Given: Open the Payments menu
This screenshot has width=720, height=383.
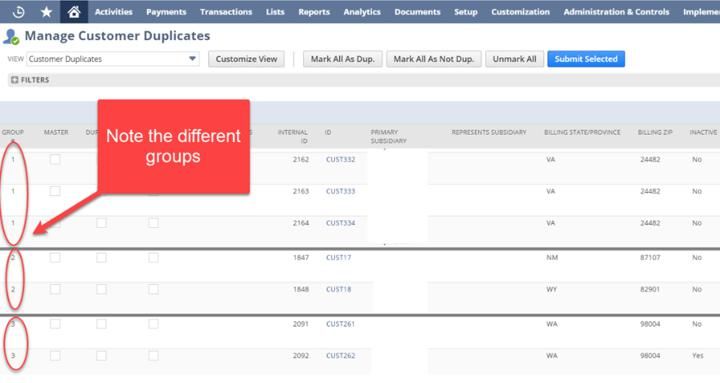Looking at the screenshot, I should point(166,11).
